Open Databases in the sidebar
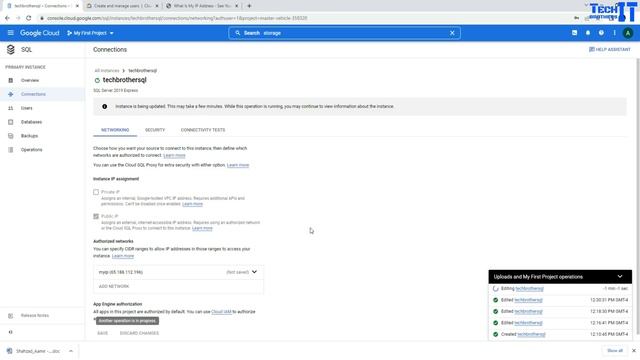 point(31,122)
